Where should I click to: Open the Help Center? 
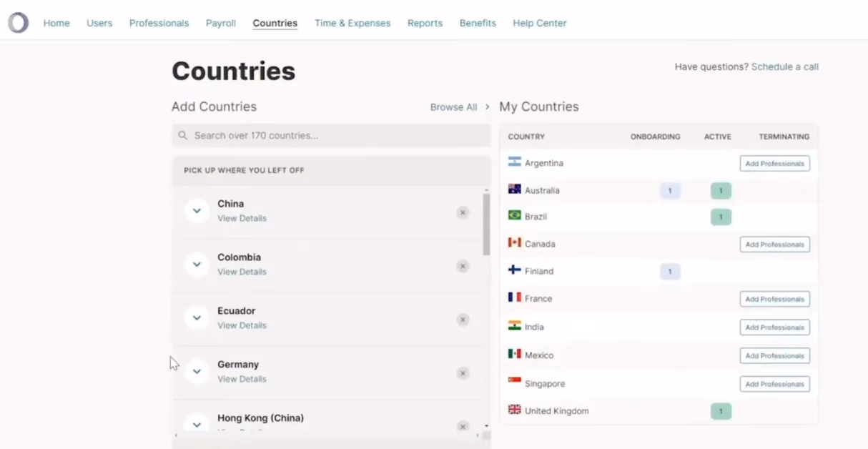540,23
